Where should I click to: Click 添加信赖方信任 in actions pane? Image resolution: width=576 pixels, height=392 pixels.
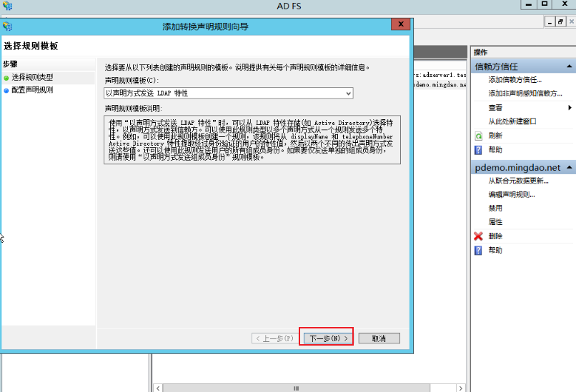(515, 80)
